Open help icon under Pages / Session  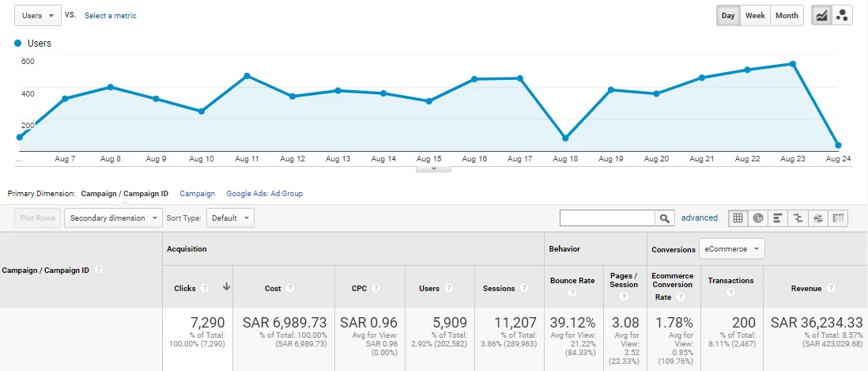tap(624, 297)
